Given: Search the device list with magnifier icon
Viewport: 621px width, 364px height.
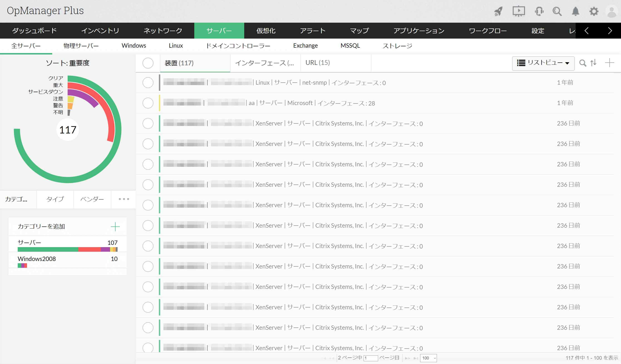Looking at the screenshot, I should click(583, 63).
